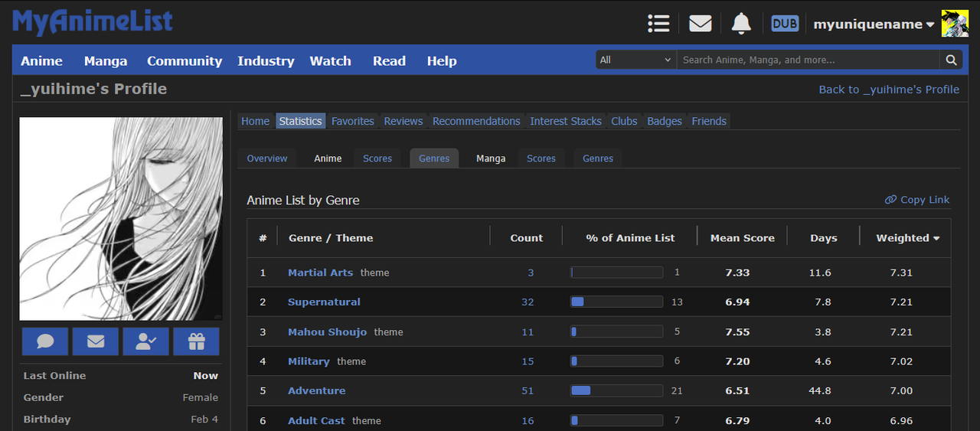Switch to the Reviews tab

click(403, 121)
